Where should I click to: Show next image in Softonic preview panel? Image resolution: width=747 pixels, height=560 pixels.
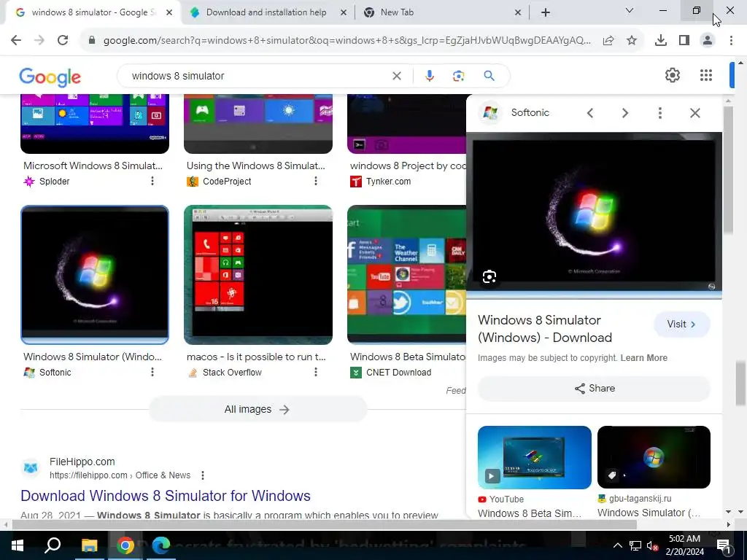click(x=625, y=113)
